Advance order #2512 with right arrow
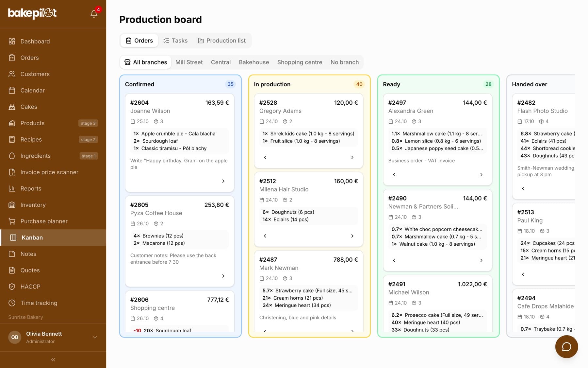This screenshot has width=588, height=368. pyautogui.click(x=352, y=236)
